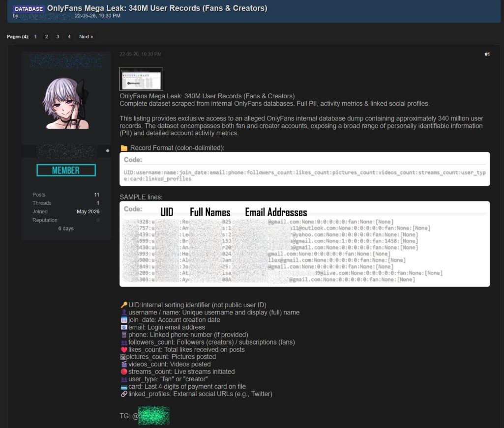The image size is (504, 428).
Task: Click the people icon beside followers_count
Action: tap(124, 342)
